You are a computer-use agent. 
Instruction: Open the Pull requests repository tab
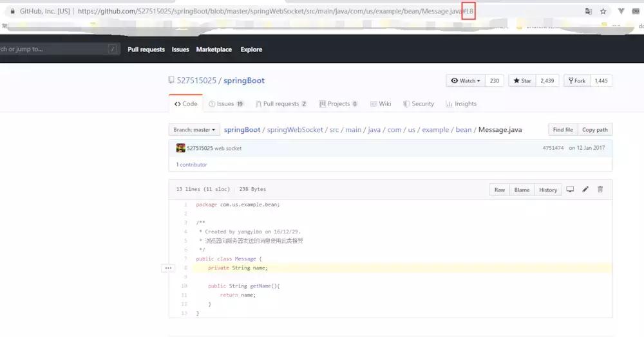281,104
